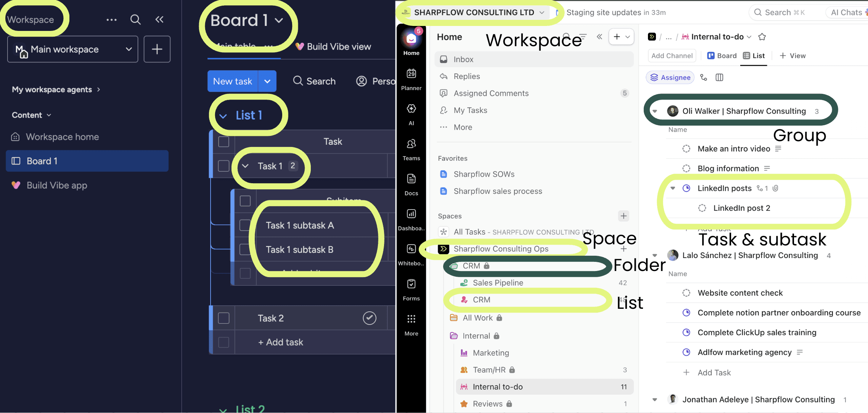This screenshot has width=868, height=413.
Task: Click the status circle for Blog information
Action: pyautogui.click(x=686, y=168)
